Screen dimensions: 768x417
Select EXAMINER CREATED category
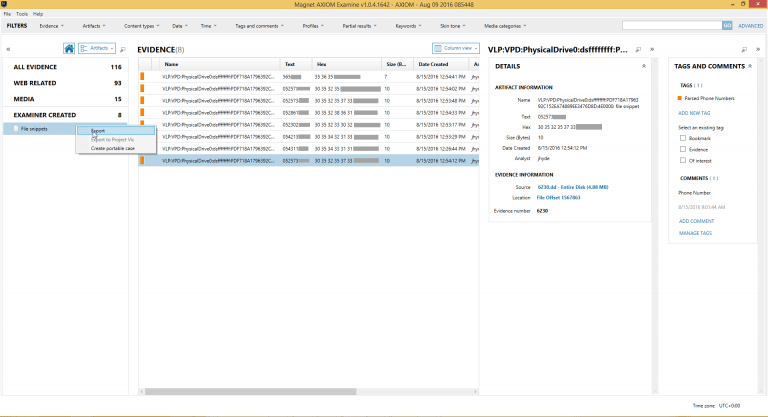[x=66, y=115]
